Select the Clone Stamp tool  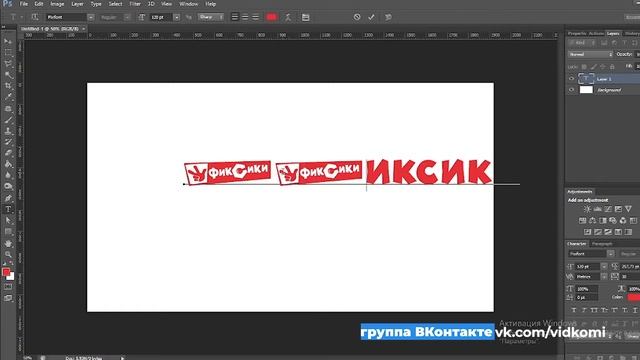(x=8, y=131)
